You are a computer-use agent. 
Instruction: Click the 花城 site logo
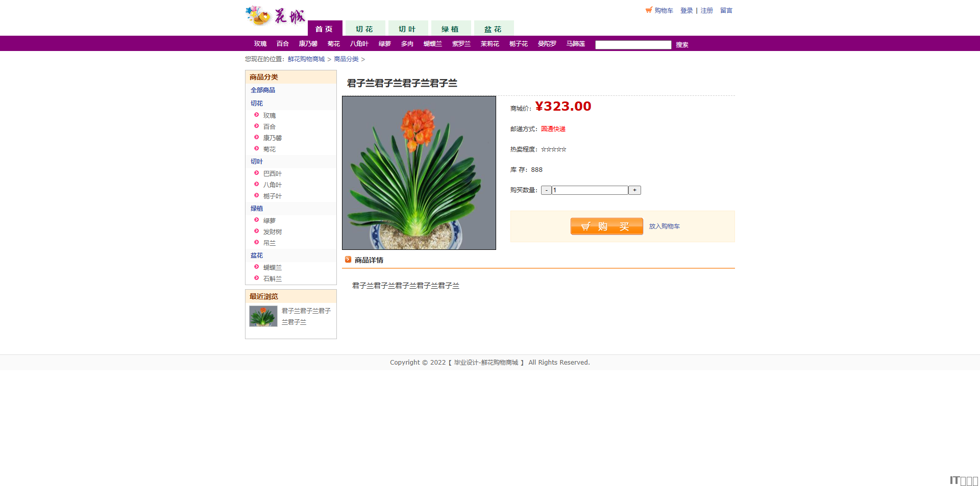276,16
